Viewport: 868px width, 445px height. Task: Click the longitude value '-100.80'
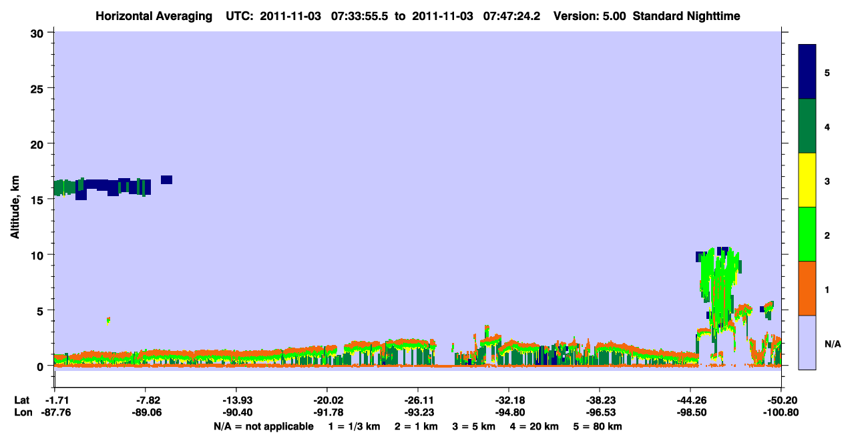(781, 412)
